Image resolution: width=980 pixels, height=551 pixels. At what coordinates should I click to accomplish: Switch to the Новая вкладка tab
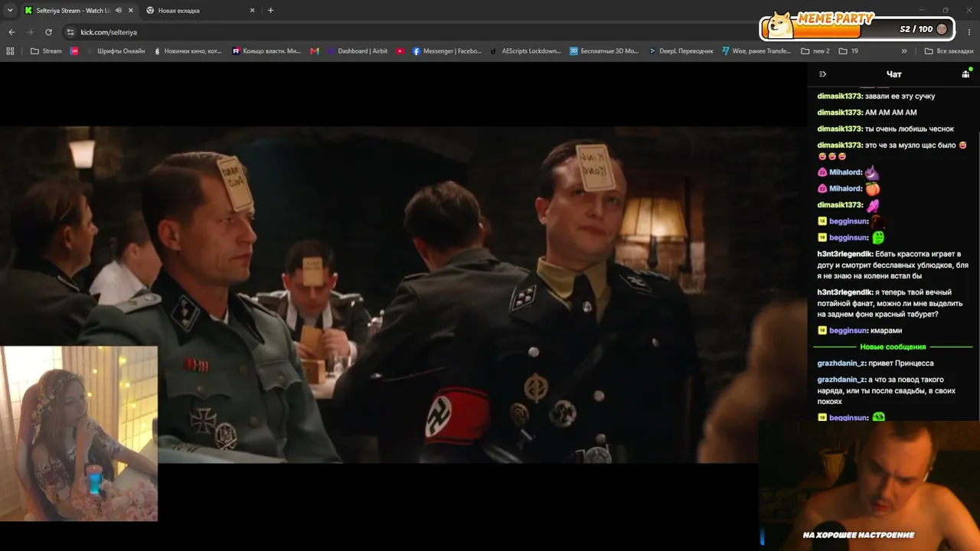pos(179,11)
